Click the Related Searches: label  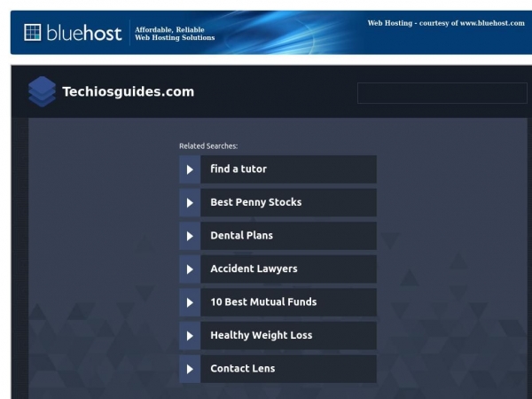pyautogui.click(x=208, y=146)
